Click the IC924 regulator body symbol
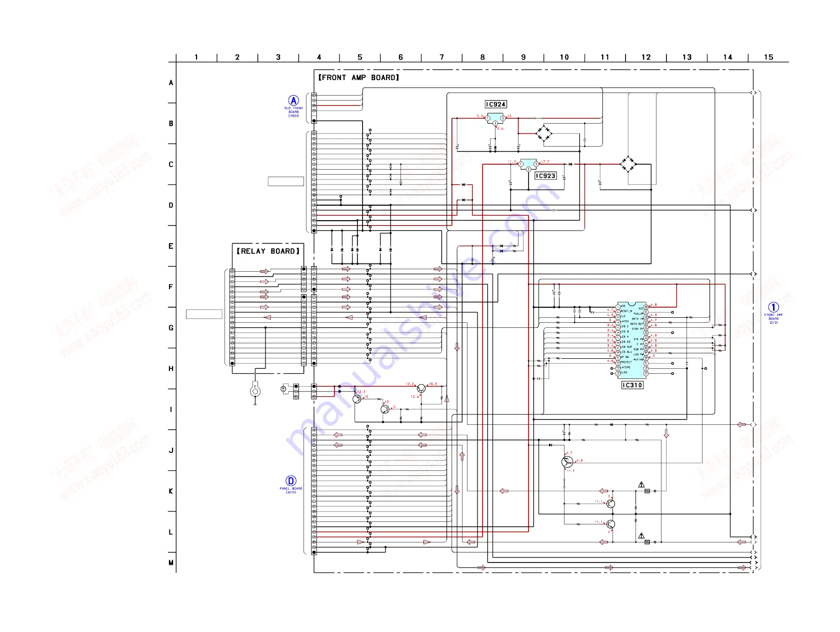 [x=495, y=119]
